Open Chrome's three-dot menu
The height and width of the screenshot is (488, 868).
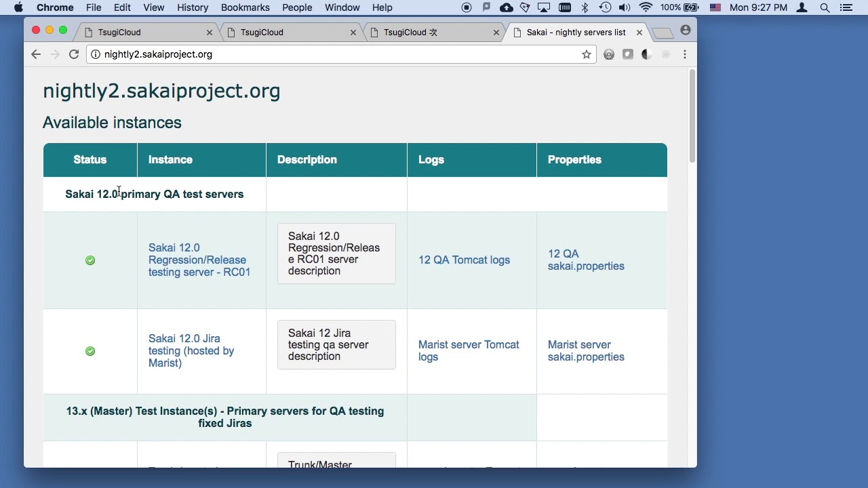[x=685, y=54]
